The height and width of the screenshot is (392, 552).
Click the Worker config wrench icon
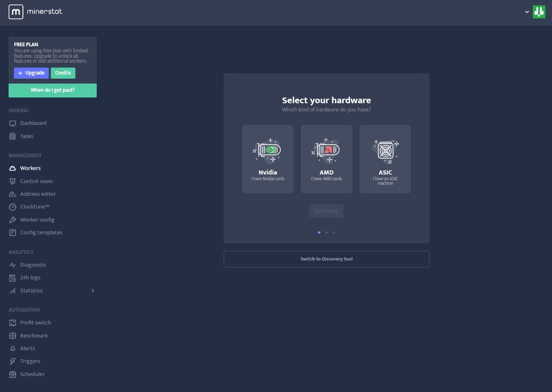pyautogui.click(x=13, y=220)
